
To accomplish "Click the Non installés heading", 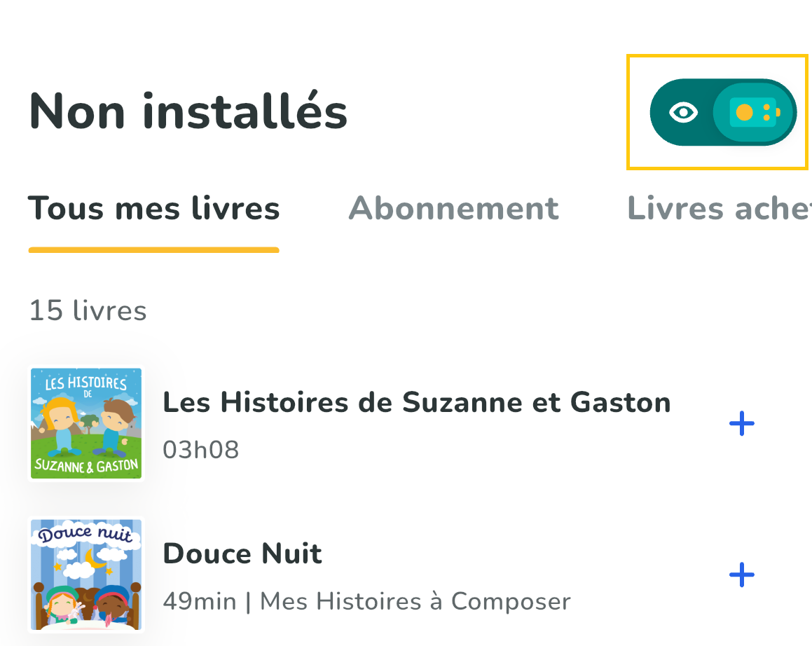I will click(x=188, y=111).
